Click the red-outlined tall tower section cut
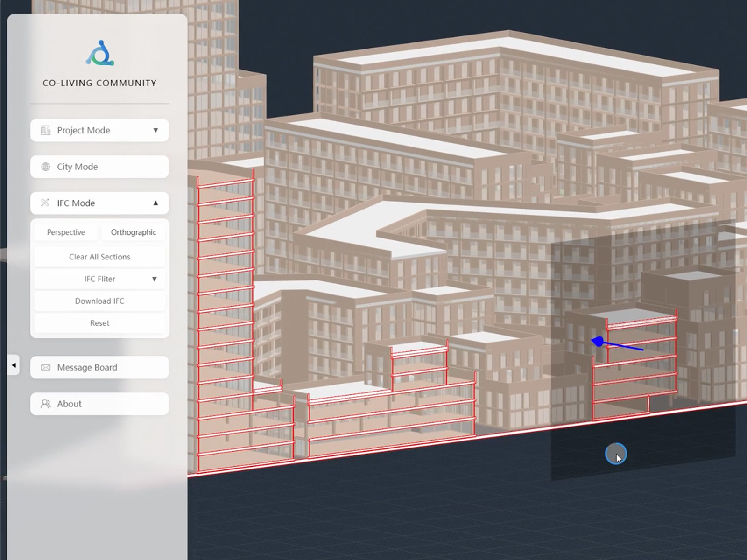 tap(226, 303)
